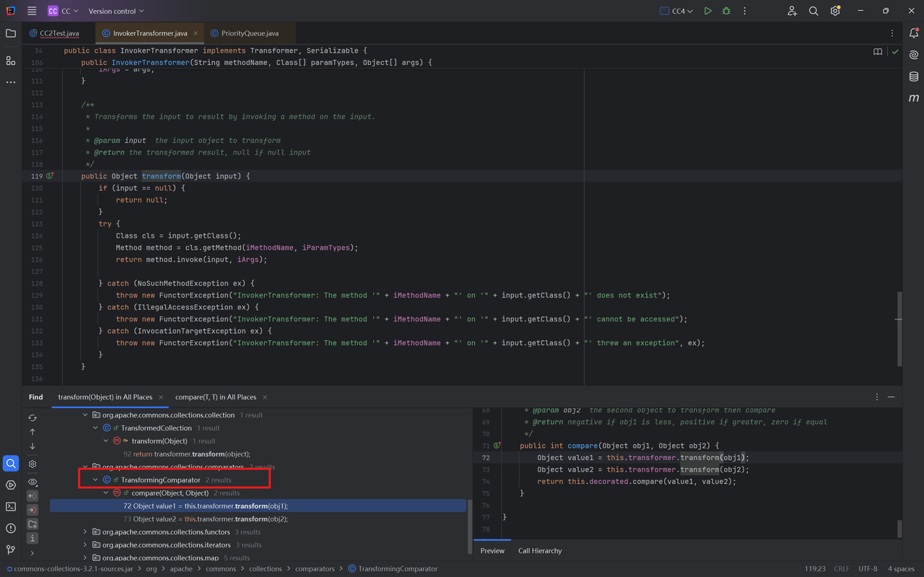The height and width of the screenshot is (577, 924).
Task: Click the main editor vertical scrollbar
Action: 899,329
